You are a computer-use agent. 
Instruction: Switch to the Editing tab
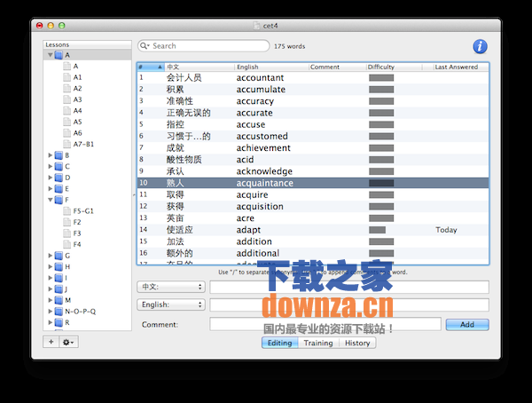pos(280,343)
